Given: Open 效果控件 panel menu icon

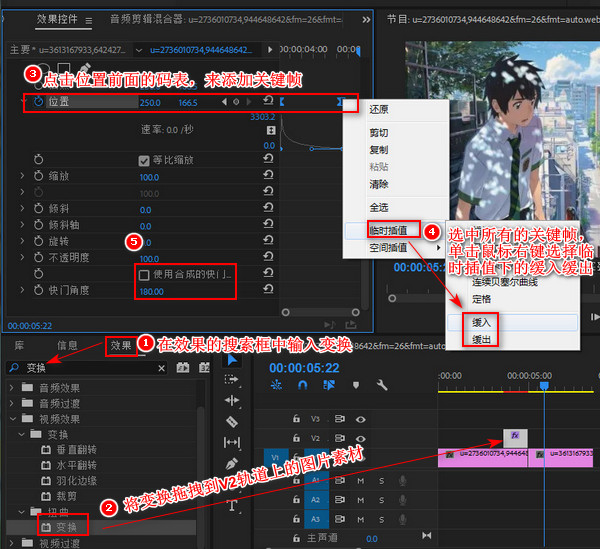Looking at the screenshot, I should tap(89, 20).
